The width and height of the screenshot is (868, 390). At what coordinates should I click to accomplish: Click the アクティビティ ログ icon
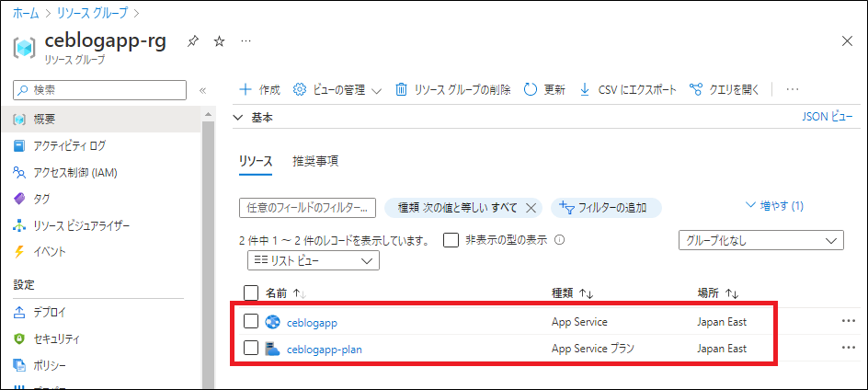click(x=19, y=146)
